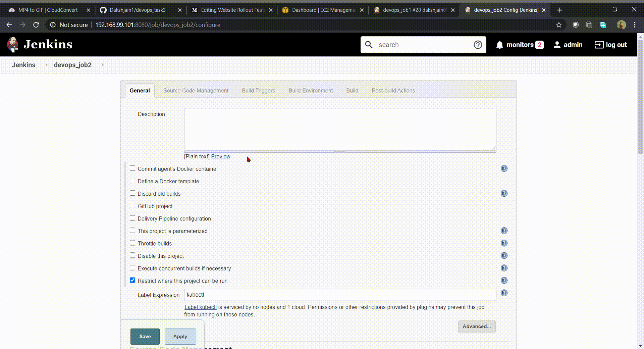This screenshot has width=644, height=349.
Task: Enable Throttle builds checkbox
Action: click(x=132, y=243)
